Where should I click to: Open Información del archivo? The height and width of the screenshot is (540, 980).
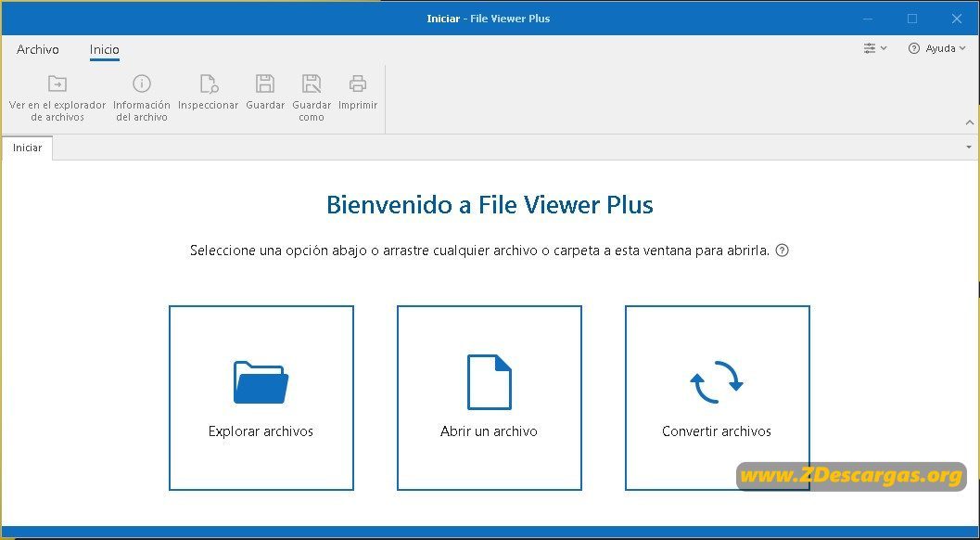pos(142,97)
